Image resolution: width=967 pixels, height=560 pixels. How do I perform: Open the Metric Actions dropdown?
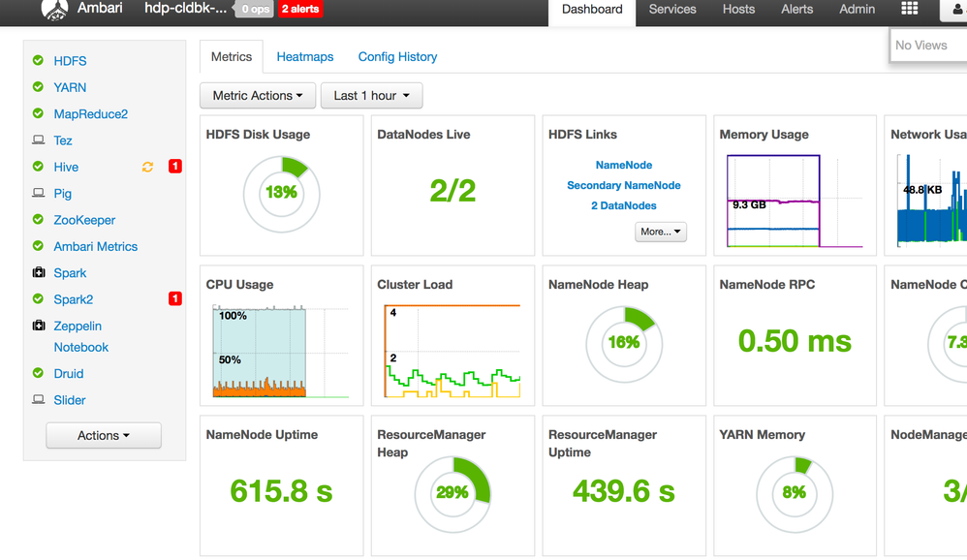pyautogui.click(x=258, y=96)
